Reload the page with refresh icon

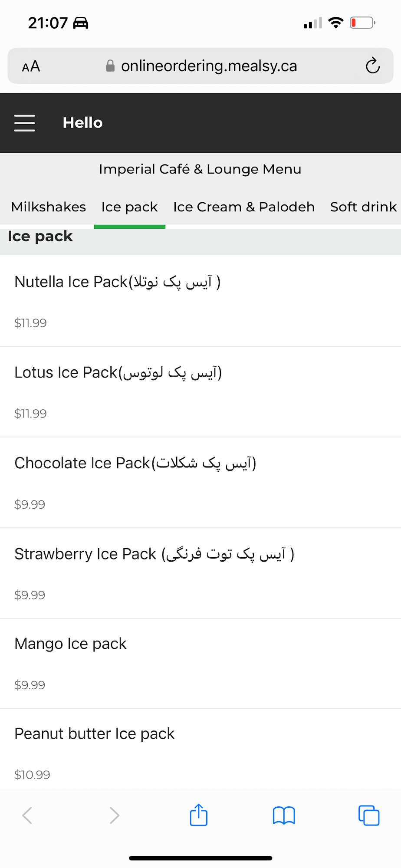[x=372, y=66]
